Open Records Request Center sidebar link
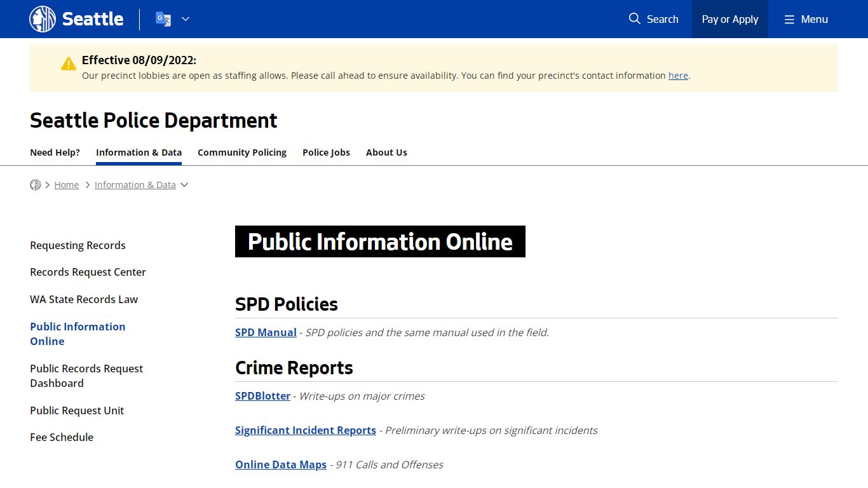The width and height of the screenshot is (868, 488). click(x=88, y=272)
